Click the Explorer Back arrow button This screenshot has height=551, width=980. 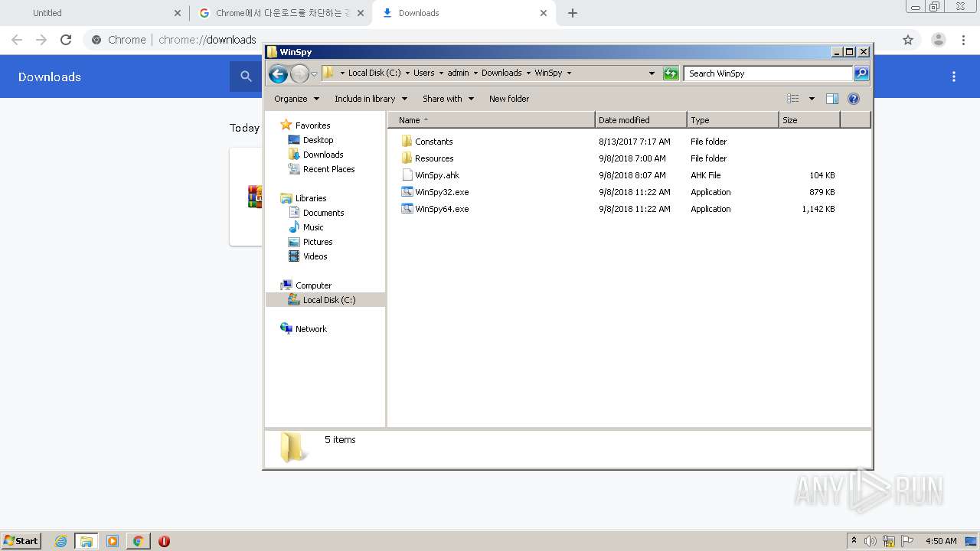pos(278,73)
